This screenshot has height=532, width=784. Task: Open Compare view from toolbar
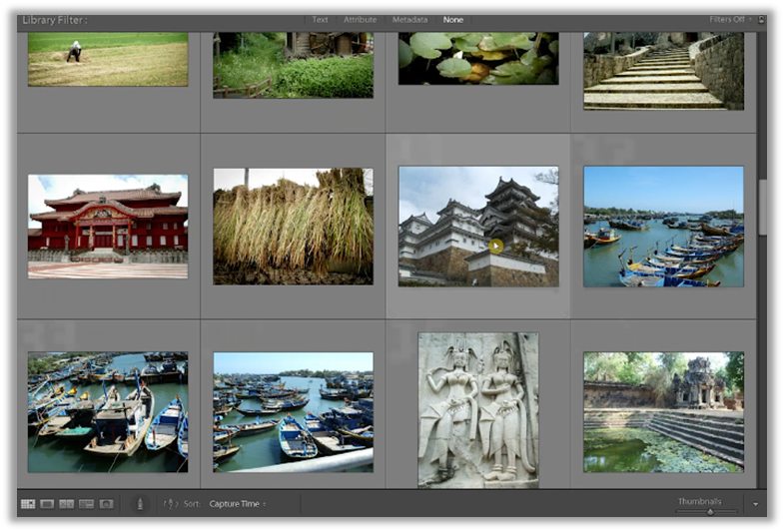[x=67, y=504]
